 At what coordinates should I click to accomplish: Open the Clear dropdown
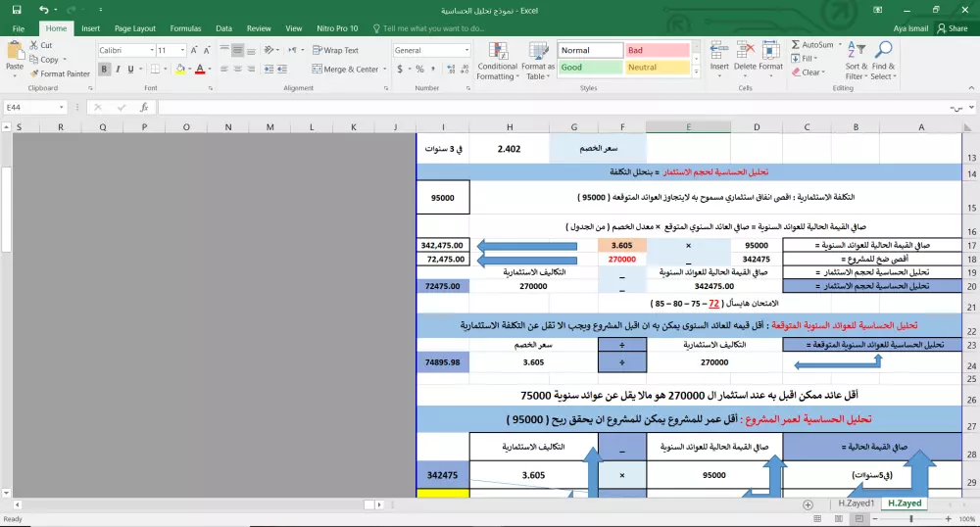pos(808,72)
